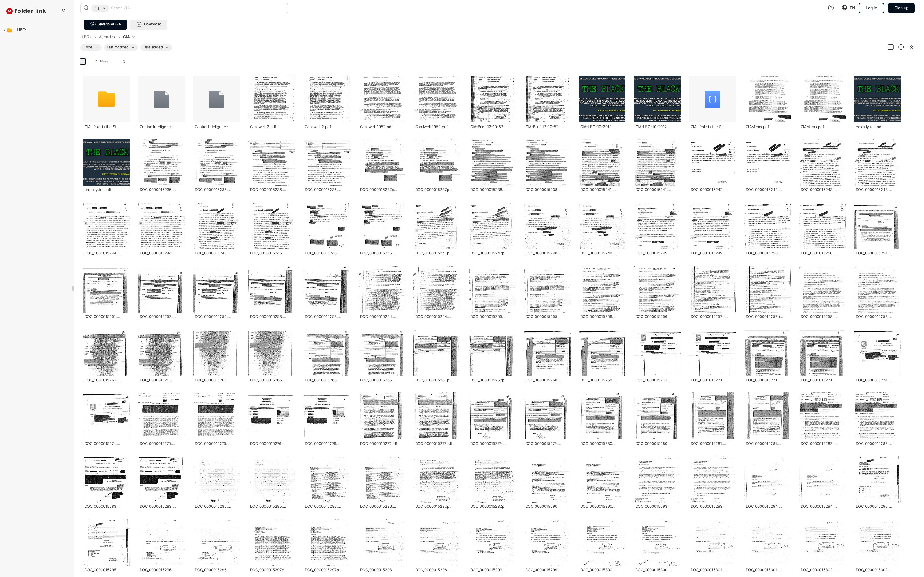Open the Type filter dropdown
924x577 pixels.
pyautogui.click(x=91, y=47)
